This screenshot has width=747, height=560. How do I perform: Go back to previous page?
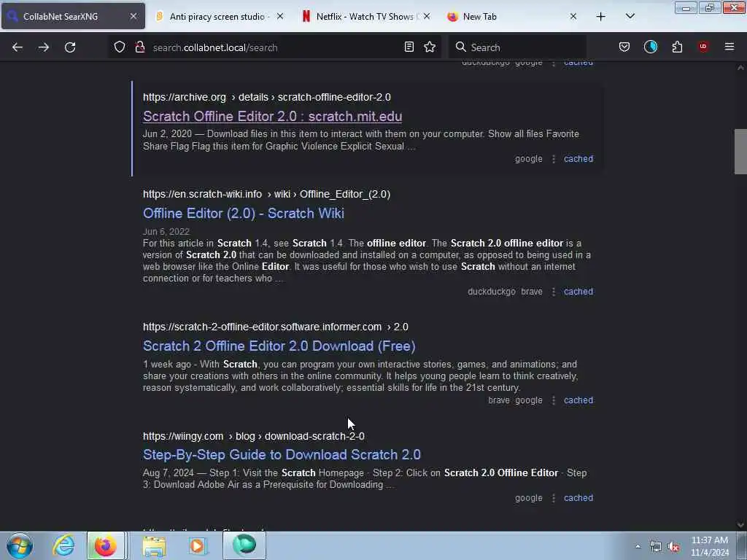18,47
